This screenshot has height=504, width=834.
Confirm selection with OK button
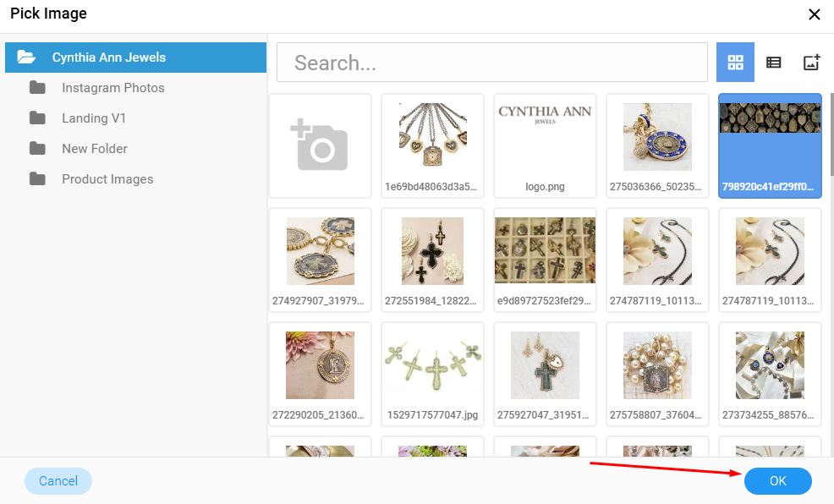[x=777, y=480]
